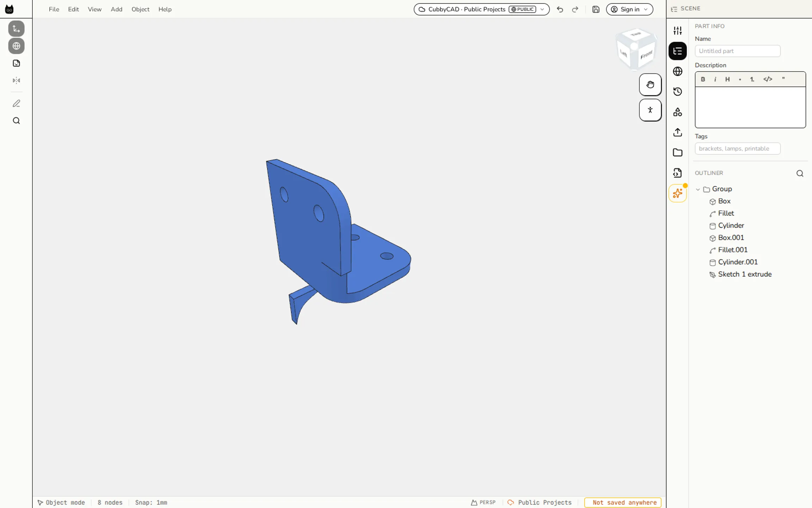
Task: Select the scene outliner panel icon
Action: click(x=677, y=51)
